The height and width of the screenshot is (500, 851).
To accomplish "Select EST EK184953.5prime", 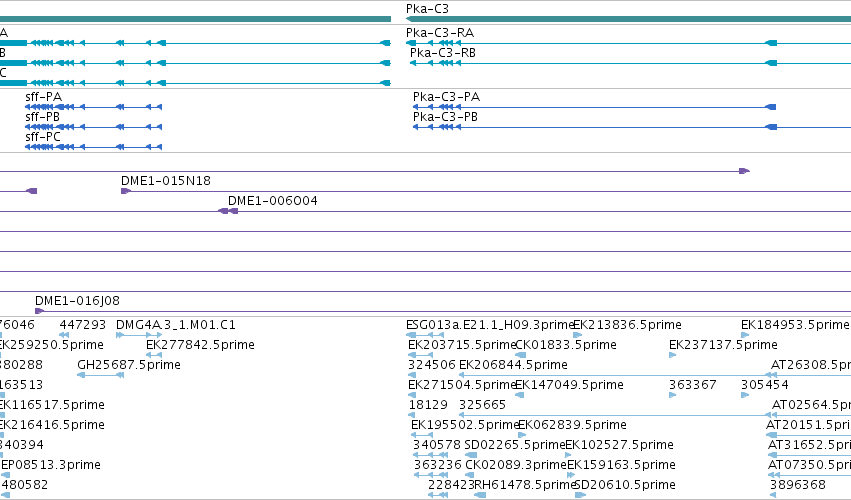I will (x=795, y=325).
